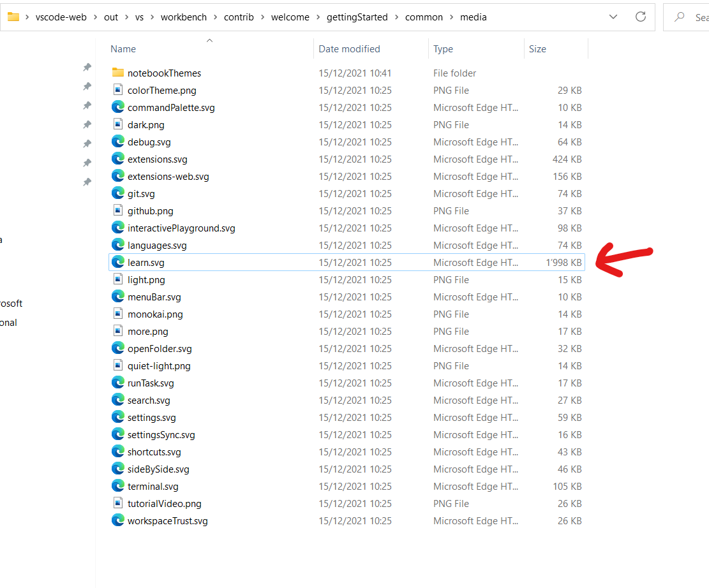Click the 98 KB size of interactivePlayground.svg
Screen dimensions: 709x588
(x=569, y=228)
